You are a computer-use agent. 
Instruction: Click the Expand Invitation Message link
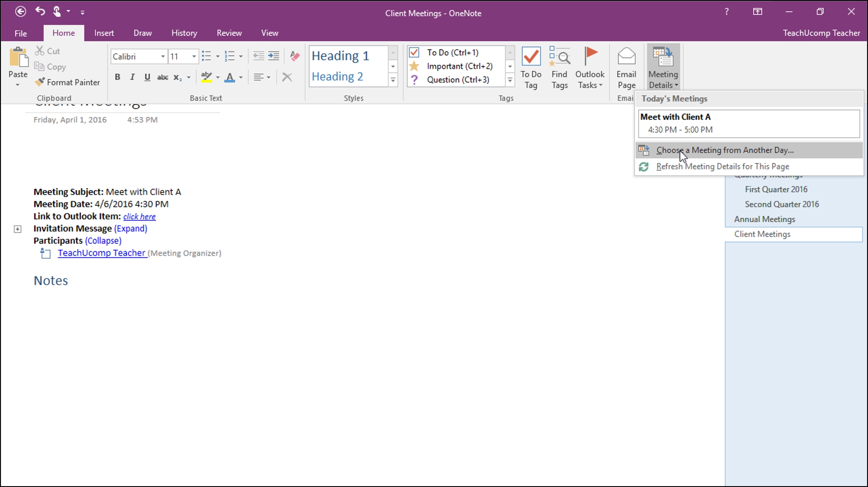[x=130, y=228]
